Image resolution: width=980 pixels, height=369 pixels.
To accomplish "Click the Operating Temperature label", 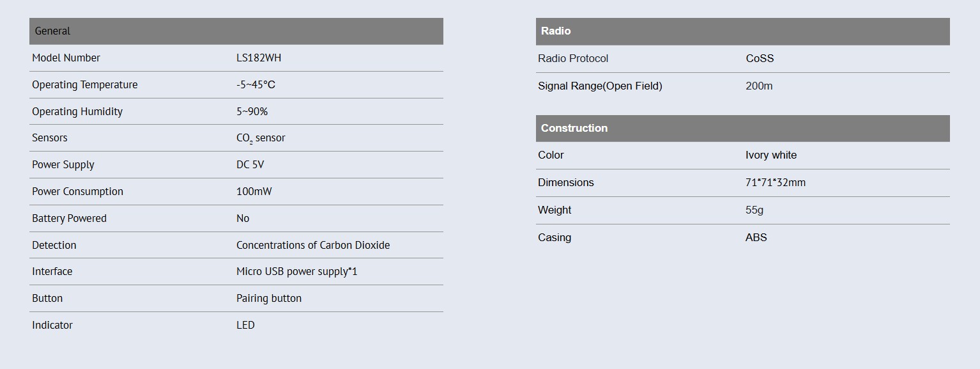I will click(x=84, y=84).
